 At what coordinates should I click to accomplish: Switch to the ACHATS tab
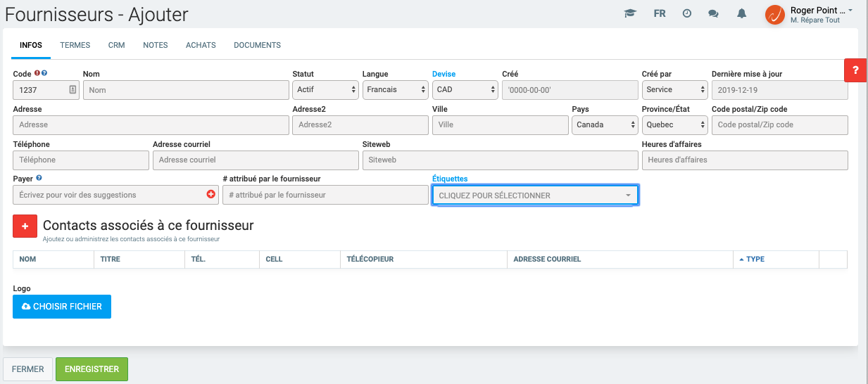201,45
